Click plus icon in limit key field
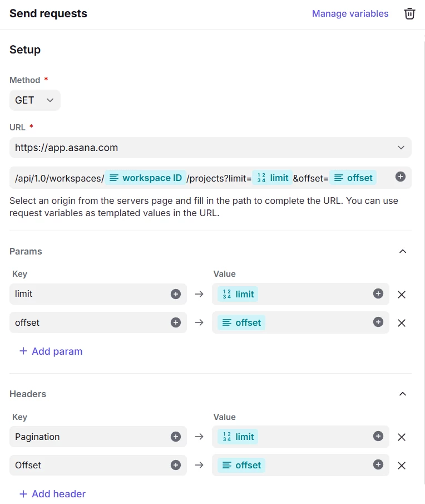425x504 pixels. point(176,294)
